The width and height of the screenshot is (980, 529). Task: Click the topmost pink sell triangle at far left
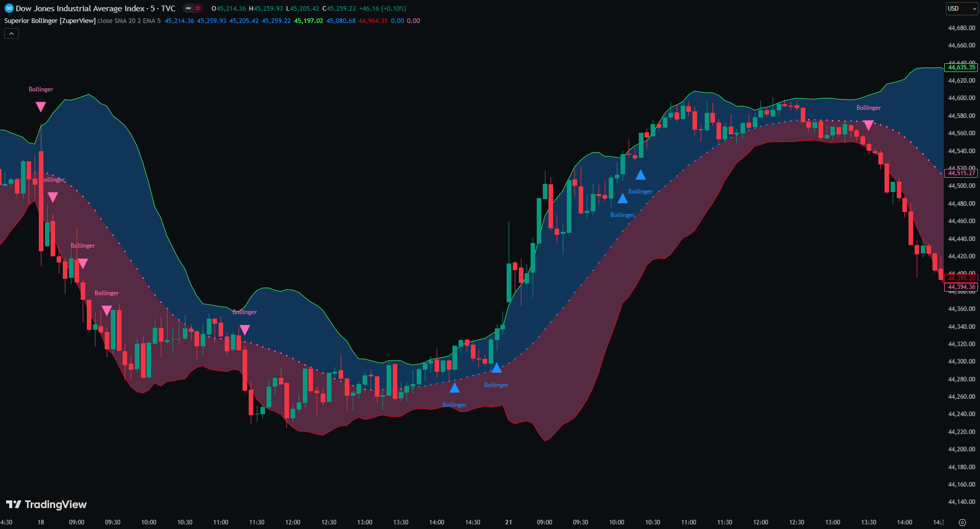[41, 107]
